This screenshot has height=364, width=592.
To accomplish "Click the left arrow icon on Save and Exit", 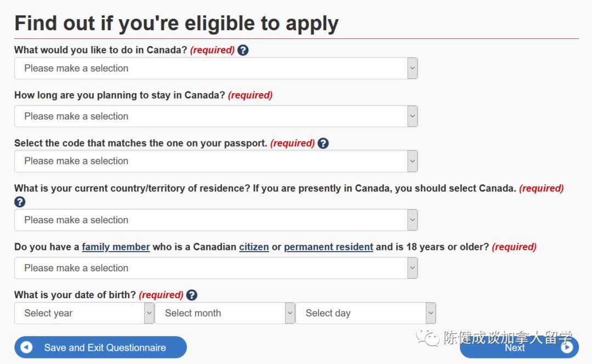I will click(26, 348).
